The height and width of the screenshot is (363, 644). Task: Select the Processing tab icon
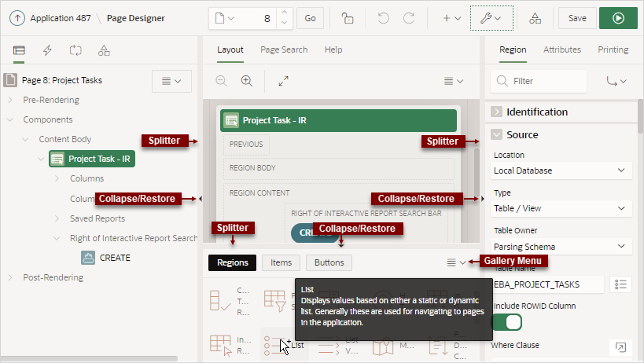click(75, 50)
